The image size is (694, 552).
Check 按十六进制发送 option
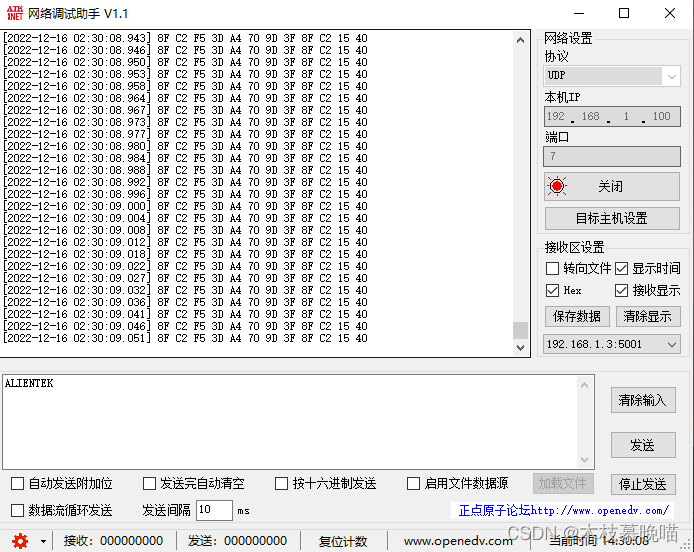281,483
